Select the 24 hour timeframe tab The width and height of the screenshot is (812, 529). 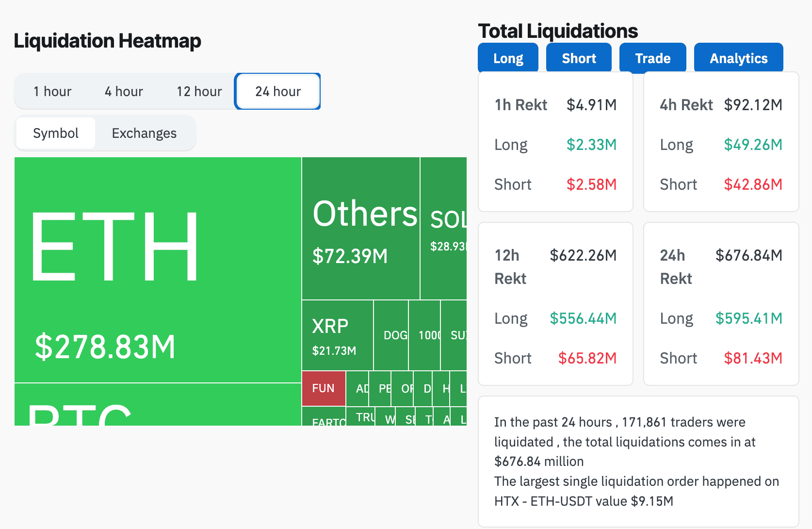[x=278, y=91]
